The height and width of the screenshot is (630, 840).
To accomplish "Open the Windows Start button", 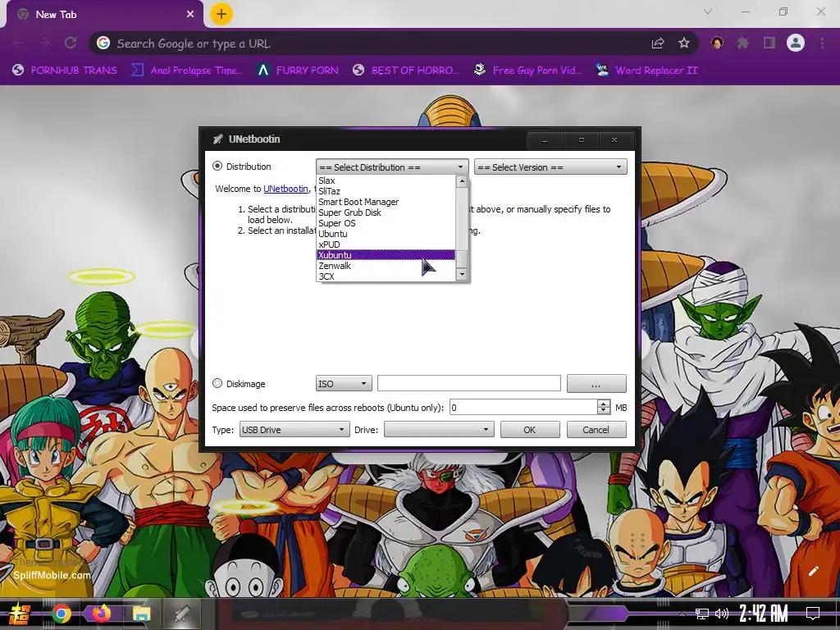I will tap(20, 614).
